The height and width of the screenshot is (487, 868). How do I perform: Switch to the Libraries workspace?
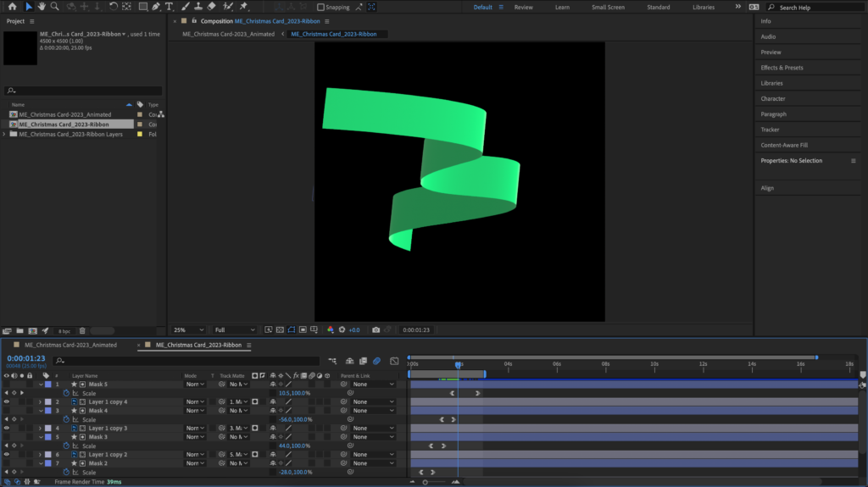pyautogui.click(x=703, y=7)
